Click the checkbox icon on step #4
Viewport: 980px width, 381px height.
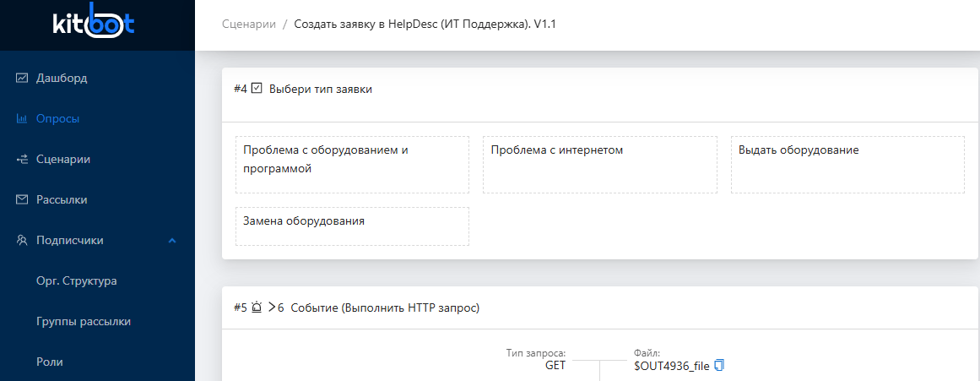[257, 88]
